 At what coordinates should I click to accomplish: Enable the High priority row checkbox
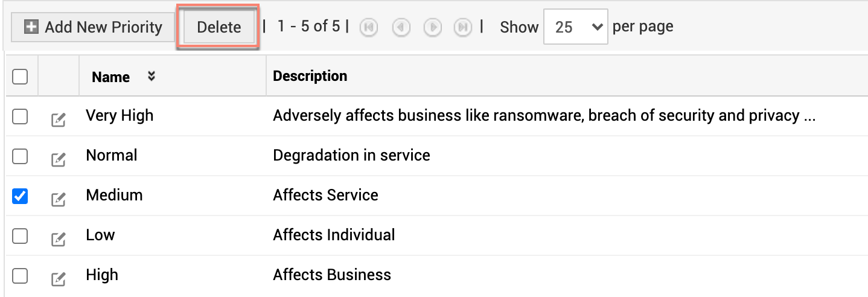point(20,275)
